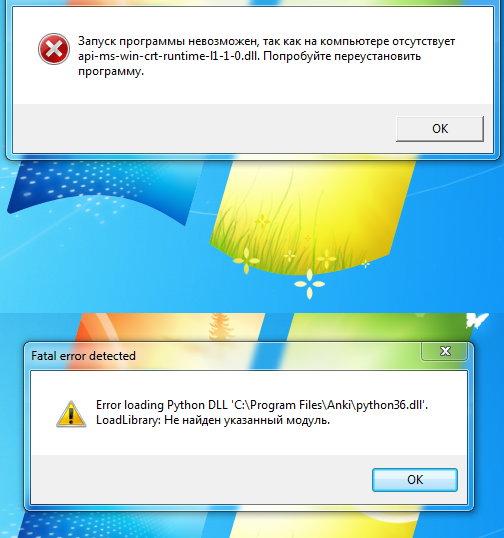Click the yellow warning triangle icon
This screenshot has width=504, height=538.
[x=71, y=413]
